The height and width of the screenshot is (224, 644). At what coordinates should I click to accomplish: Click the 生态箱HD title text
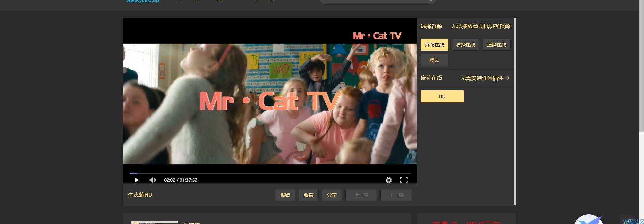pos(140,195)
